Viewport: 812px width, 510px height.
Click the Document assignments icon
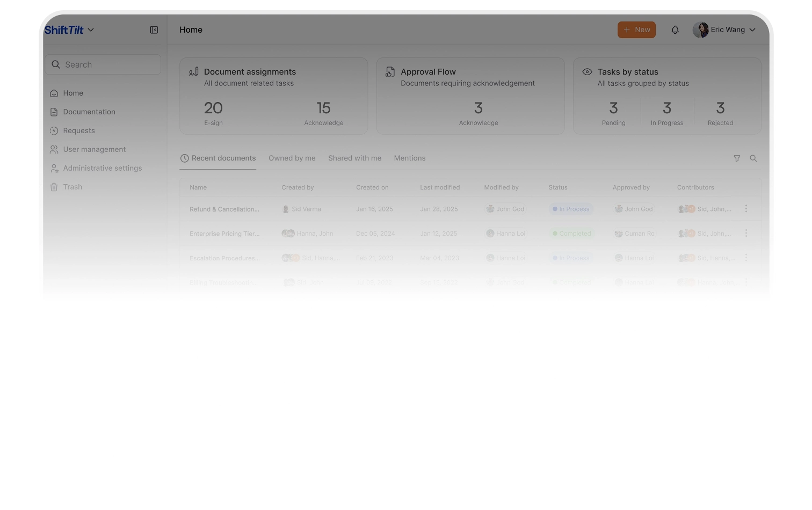194,72
